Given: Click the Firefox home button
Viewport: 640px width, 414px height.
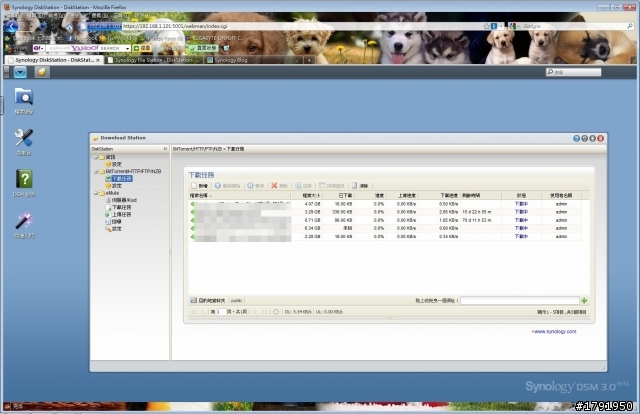Looking at the screenshot, I should [x=69, y=27].
